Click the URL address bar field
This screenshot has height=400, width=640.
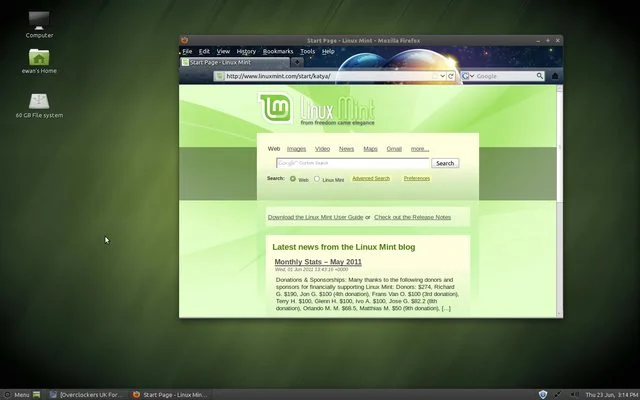pos(327,76)
